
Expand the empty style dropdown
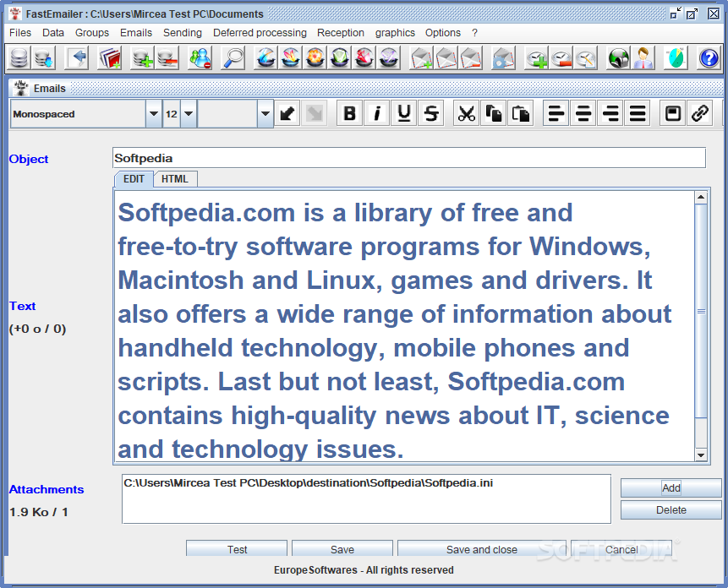pos(265,113)
